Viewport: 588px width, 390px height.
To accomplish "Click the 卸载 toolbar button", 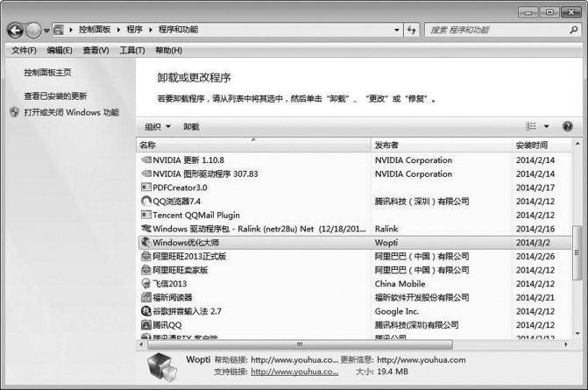I will point(191,127).
